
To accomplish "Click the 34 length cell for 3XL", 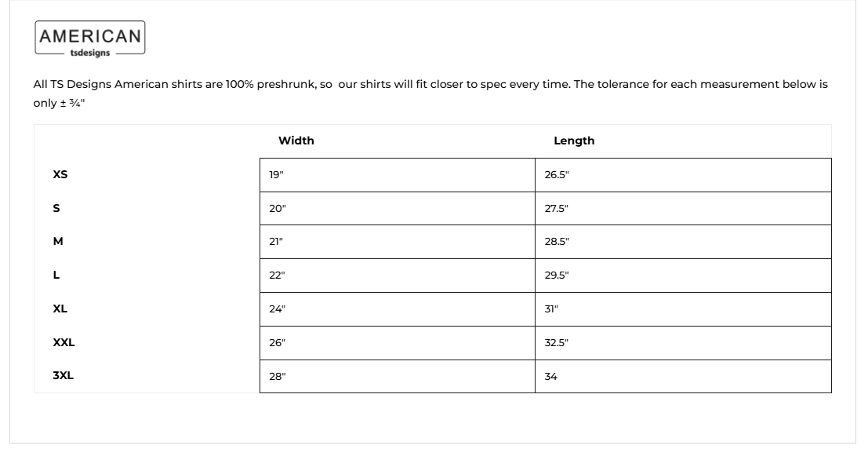I will point(682,377).
